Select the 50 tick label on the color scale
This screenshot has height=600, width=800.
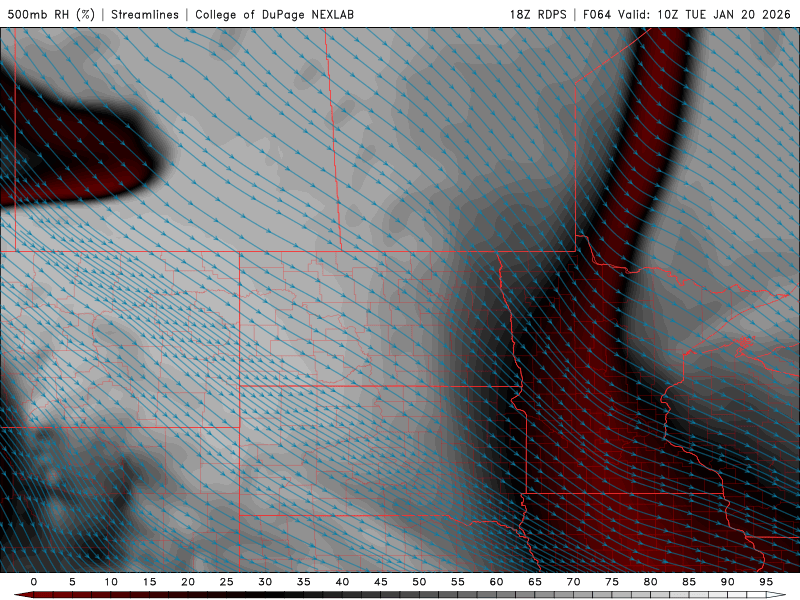(419, 582)
